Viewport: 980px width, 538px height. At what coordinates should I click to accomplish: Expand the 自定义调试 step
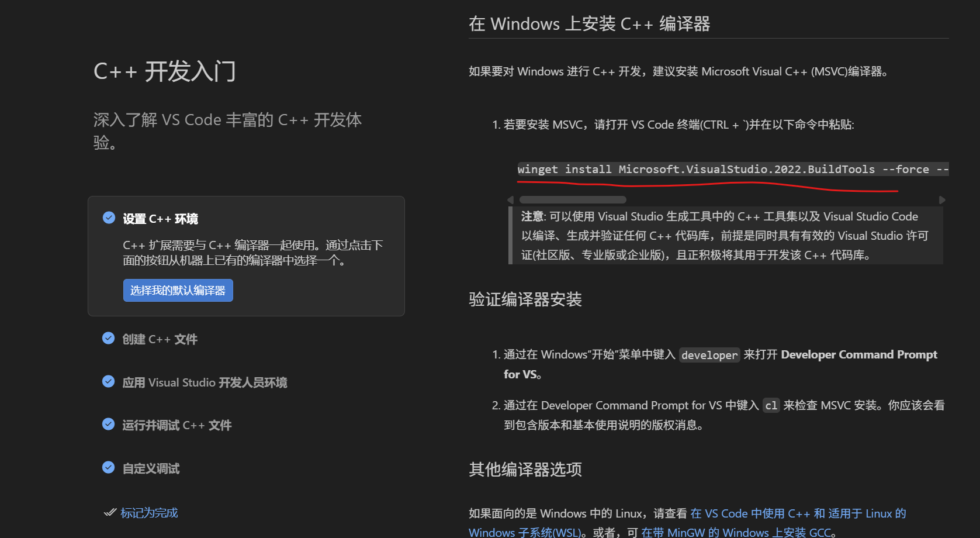[151, 468]
